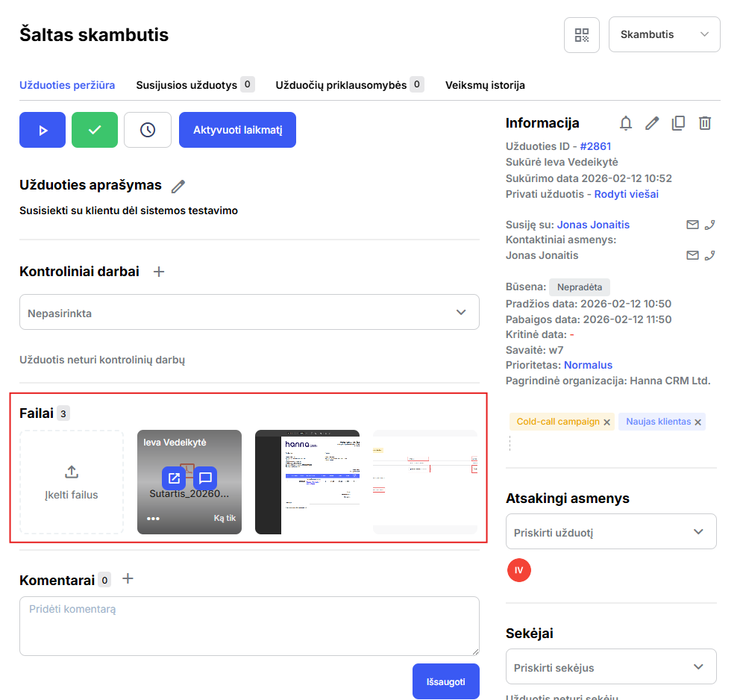Open the Jonas Jonaitis related link
Viewport: 743px width, 700px height.
(x=593, y=225)
